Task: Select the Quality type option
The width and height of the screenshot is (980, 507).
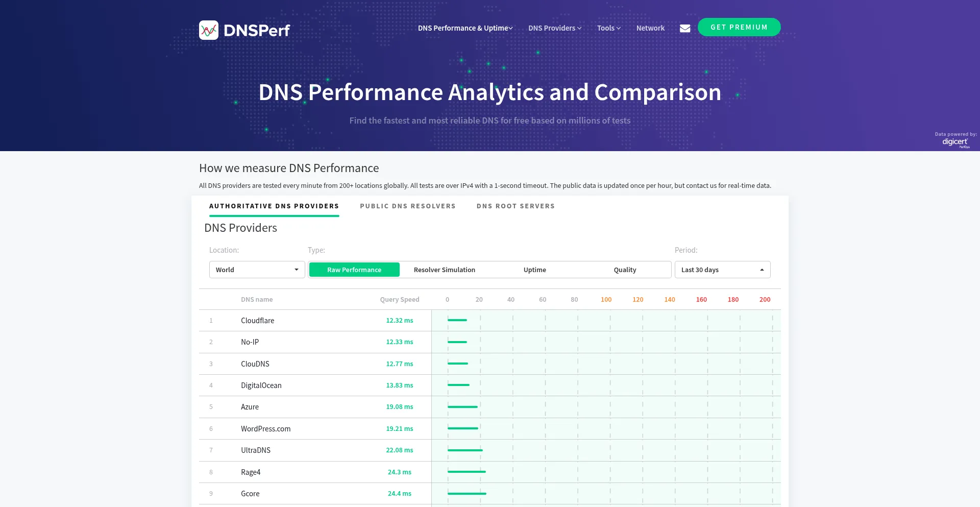Action: pyautogui.click(x=625, y=270)
